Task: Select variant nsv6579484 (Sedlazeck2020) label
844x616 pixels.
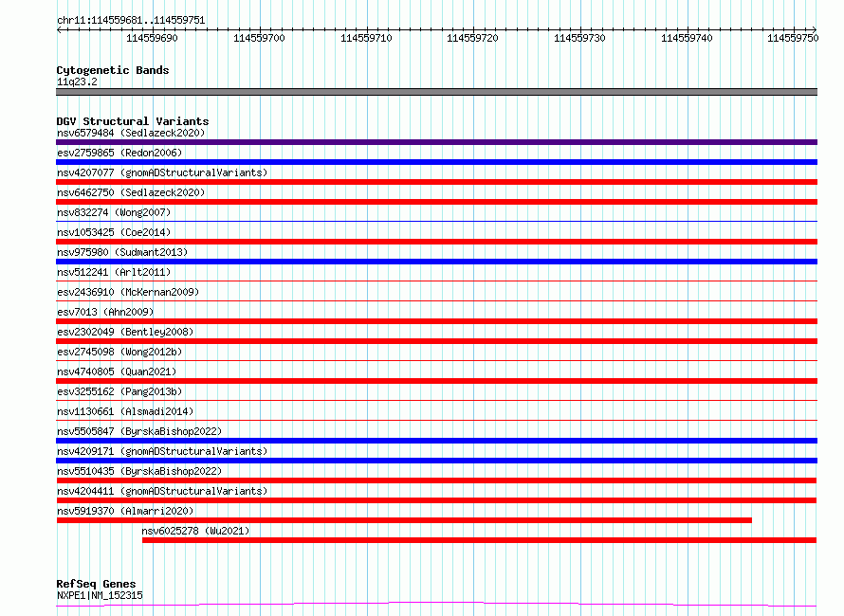Action: (x=131, y=133)
